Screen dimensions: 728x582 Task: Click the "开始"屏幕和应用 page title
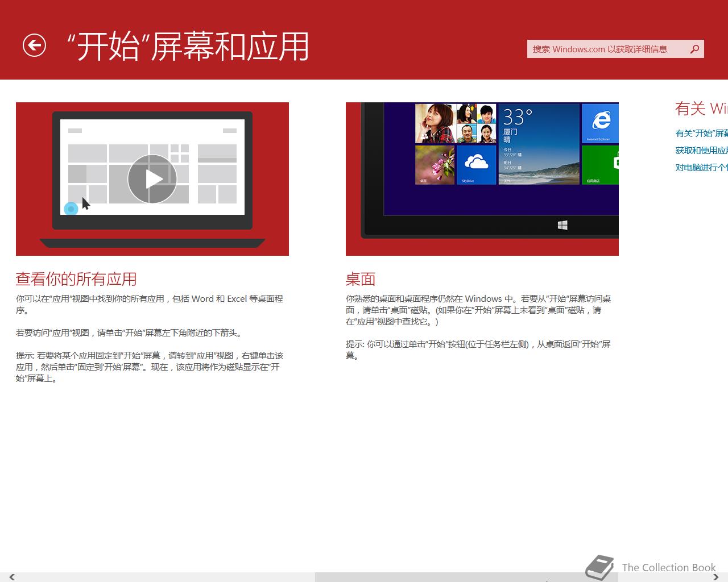click(188, 47)
